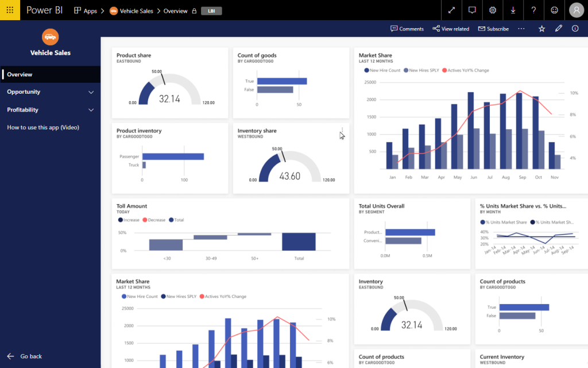588x368 pixels.
Task: Open the app launcher waffle icon
Action: (x=10, y=10)
